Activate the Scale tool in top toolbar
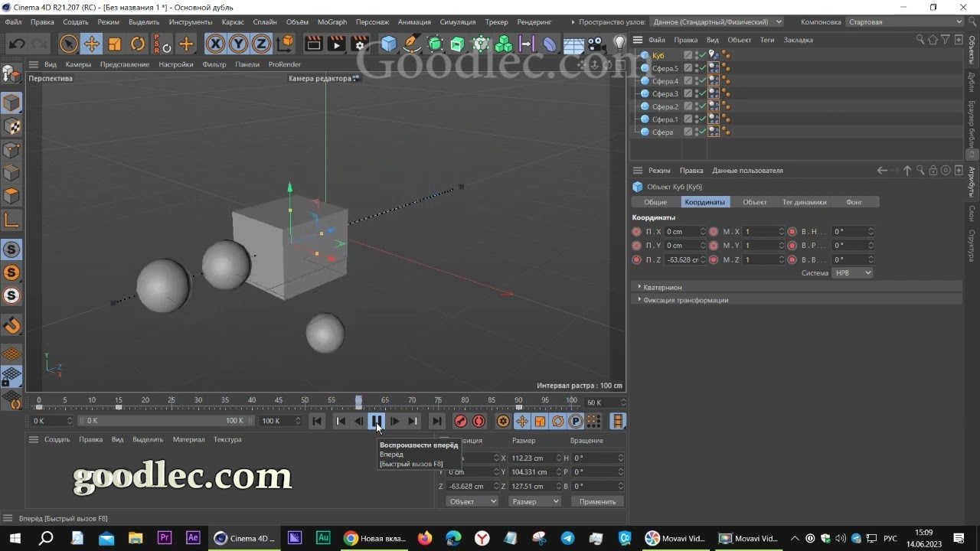 (114, 44)
